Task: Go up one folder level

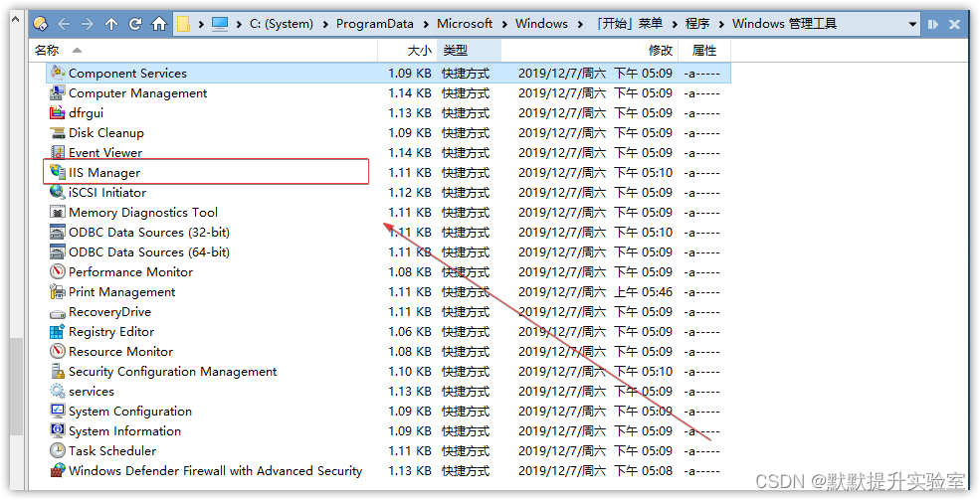Action: click(111, 24)
